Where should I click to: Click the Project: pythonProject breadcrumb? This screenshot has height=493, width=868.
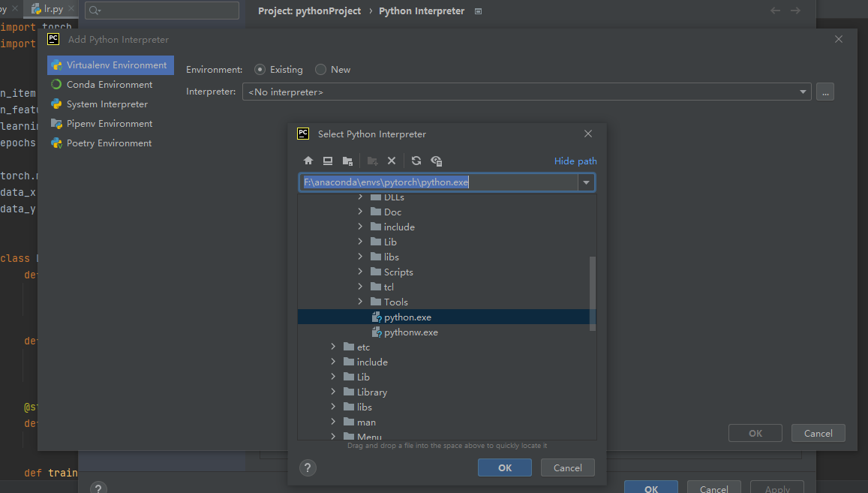coord(309,11)
